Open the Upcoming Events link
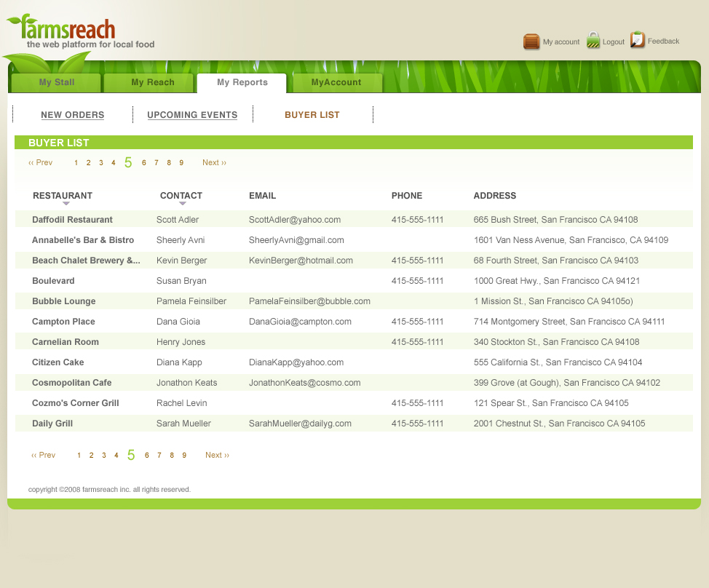 [192, 115]
